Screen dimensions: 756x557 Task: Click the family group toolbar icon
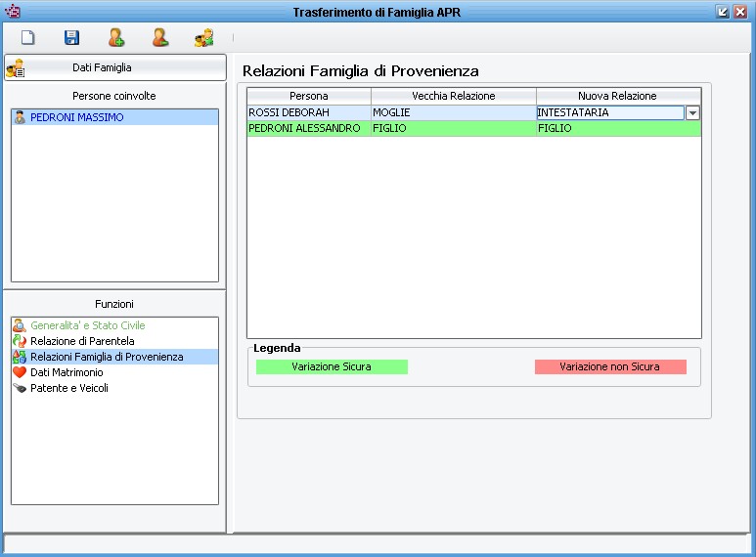pyautogui.click(x=204, y=37)
